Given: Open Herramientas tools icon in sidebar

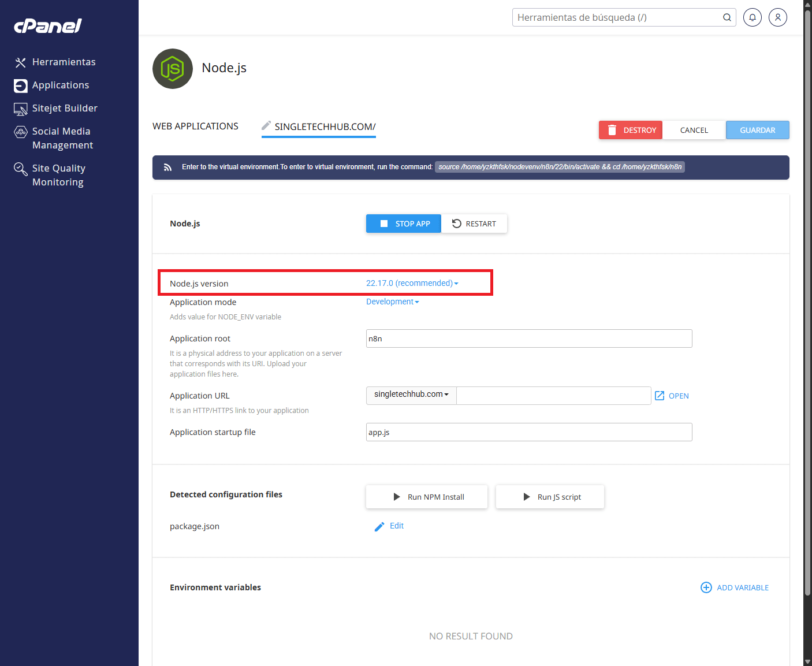Looking at the screenshot, I should click(21, 62).
